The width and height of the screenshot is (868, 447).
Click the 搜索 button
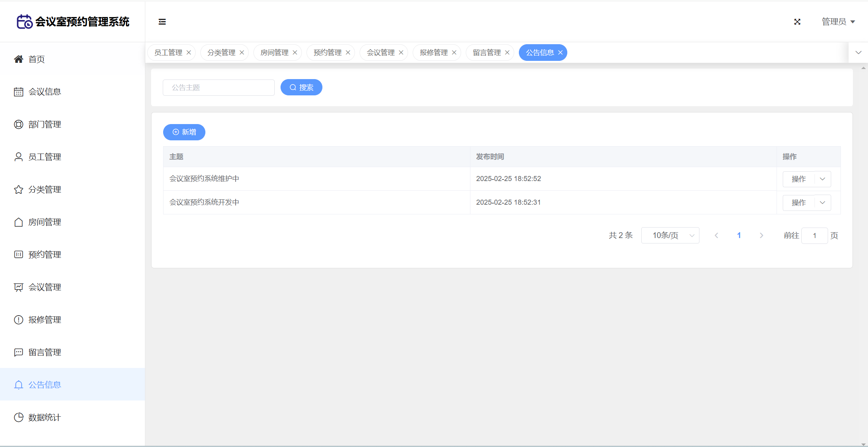pyautogui.click(x=301, y=87)
